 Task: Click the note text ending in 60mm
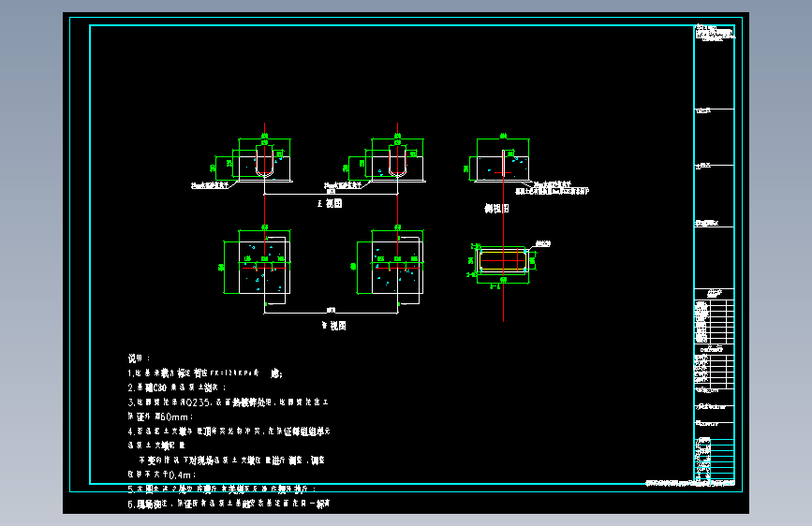pyautogui.click(x=160, y=416)
